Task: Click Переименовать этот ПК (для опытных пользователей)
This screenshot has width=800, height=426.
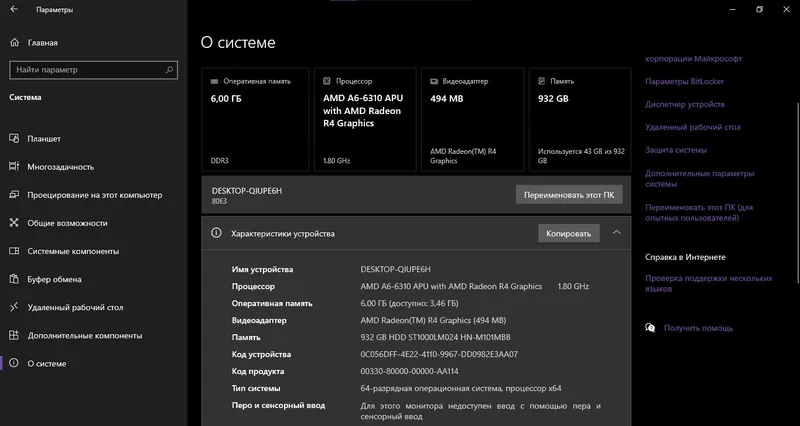Action: [698, 213]
